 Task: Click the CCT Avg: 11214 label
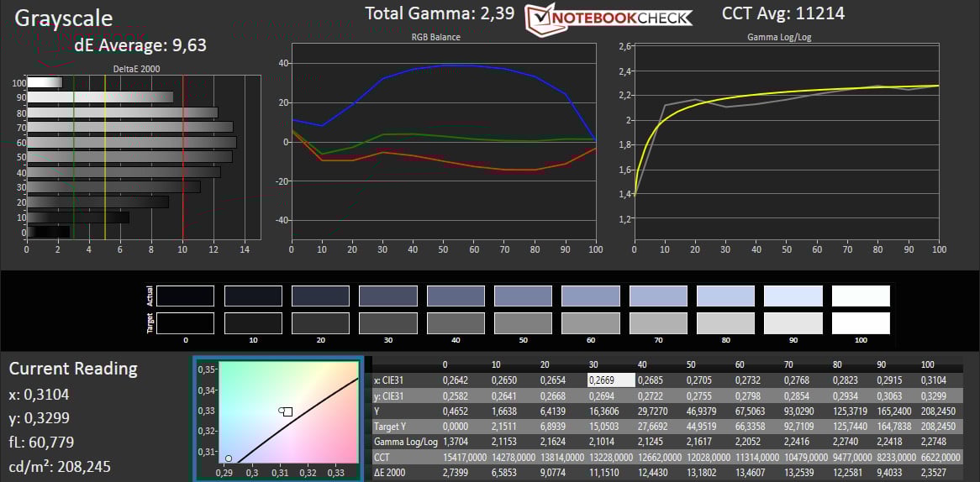coord(783,13)
